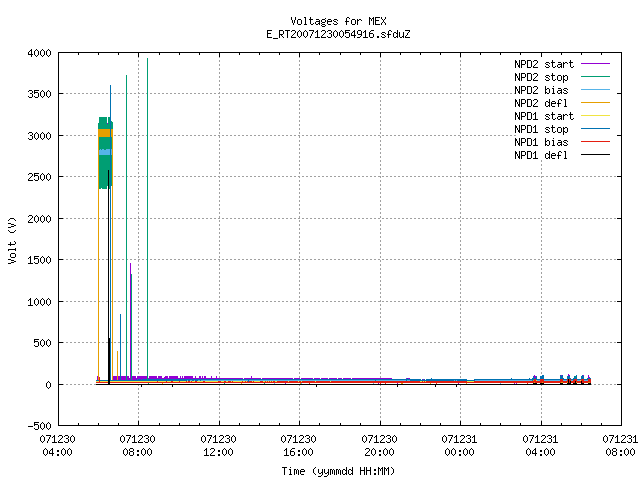Image resolution: width=640 pixels, height=480 pixels.
Task: Click the 'Volt (V)' y-axis title
Action: tap(12, 240)
